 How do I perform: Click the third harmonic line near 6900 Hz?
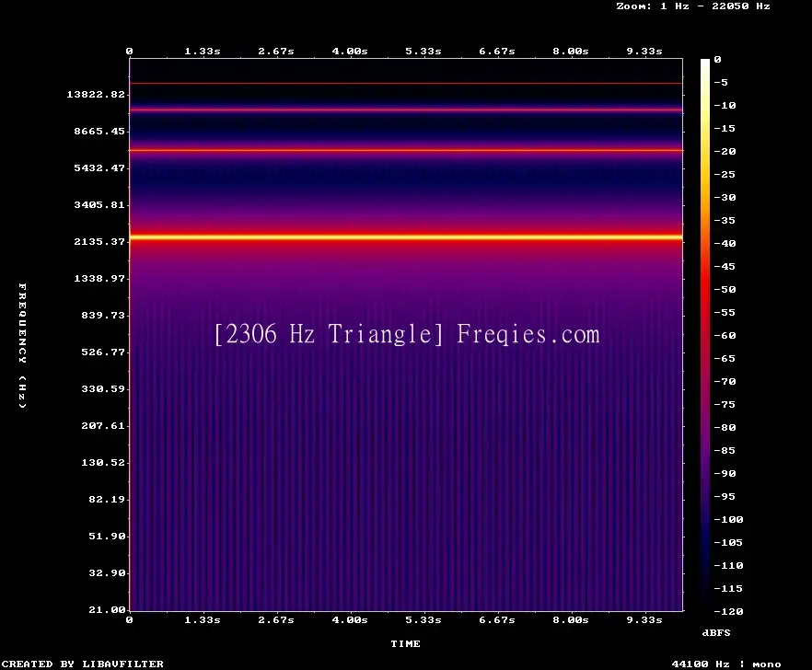pos(406,150)
